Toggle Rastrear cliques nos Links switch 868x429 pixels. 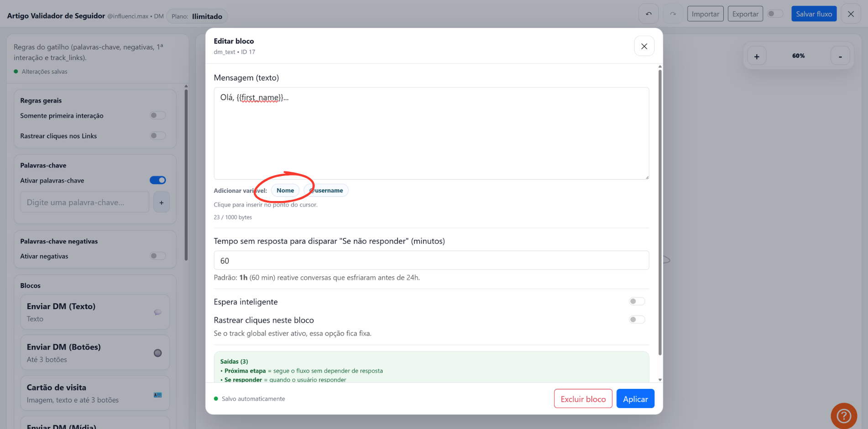coord(157,135)
